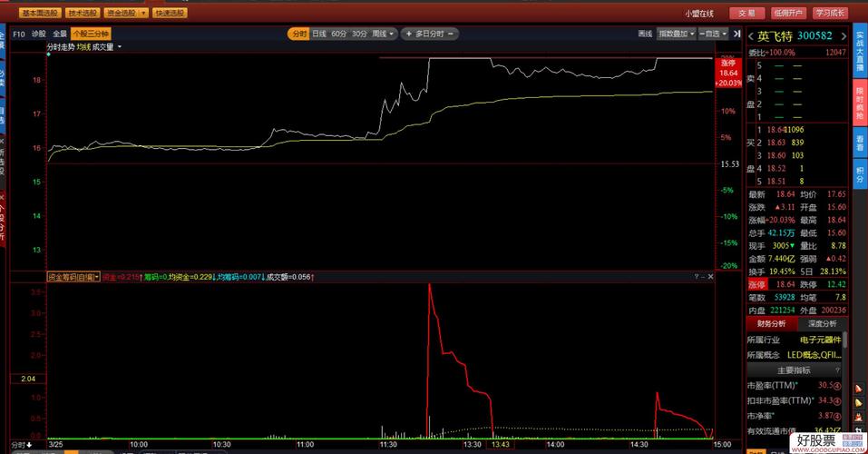Switch to the 深度分析 tab
The height and width of the screenshot is (454, 868).
[822, 323]
